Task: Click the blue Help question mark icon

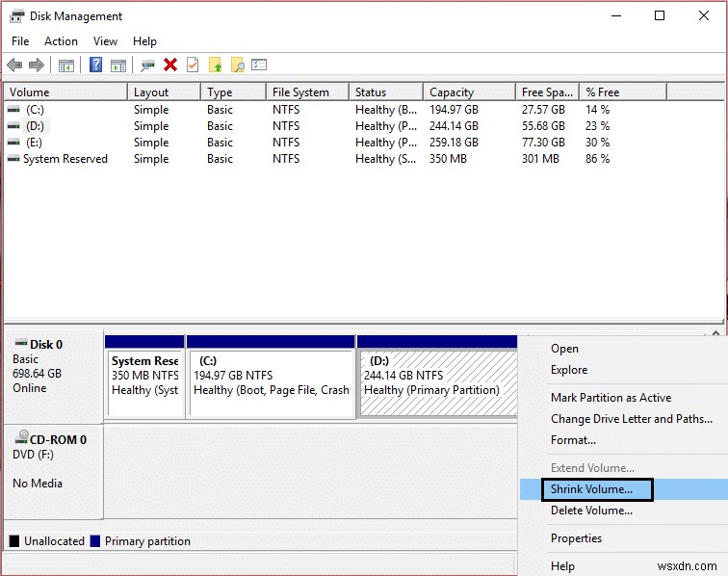Action: [x=95, y=65]
